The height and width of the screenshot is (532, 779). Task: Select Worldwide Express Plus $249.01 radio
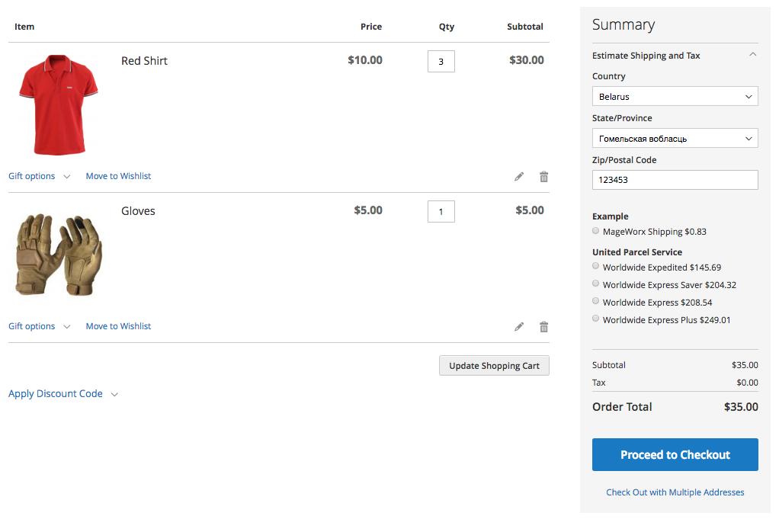tap(596, 319)
